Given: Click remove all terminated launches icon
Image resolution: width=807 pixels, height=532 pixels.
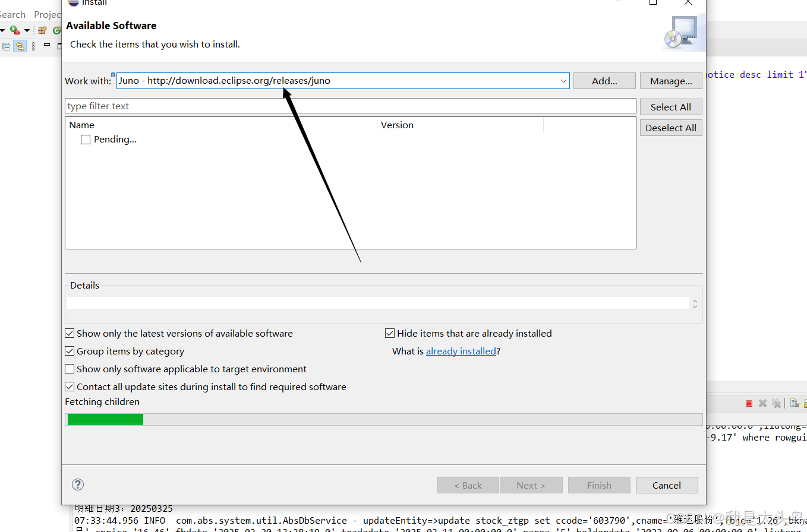Looking at the screenshot, I should click(x=776, y=403).
